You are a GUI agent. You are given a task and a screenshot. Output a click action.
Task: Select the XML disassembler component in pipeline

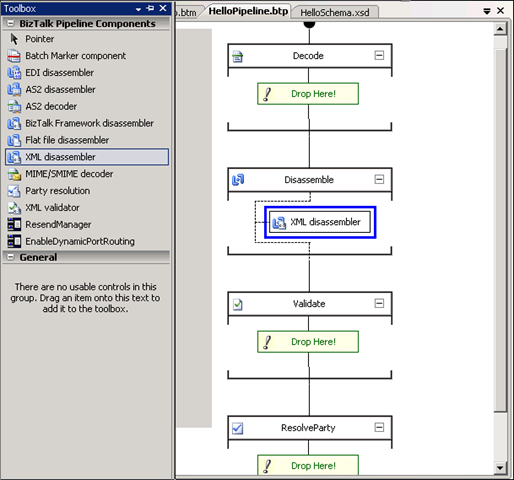[x=320, y=222]
